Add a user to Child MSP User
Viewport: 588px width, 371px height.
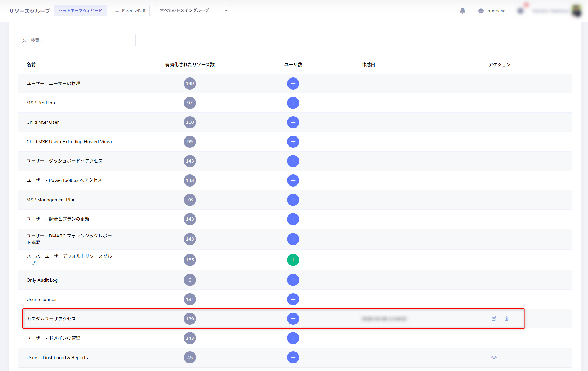[293, 122]
